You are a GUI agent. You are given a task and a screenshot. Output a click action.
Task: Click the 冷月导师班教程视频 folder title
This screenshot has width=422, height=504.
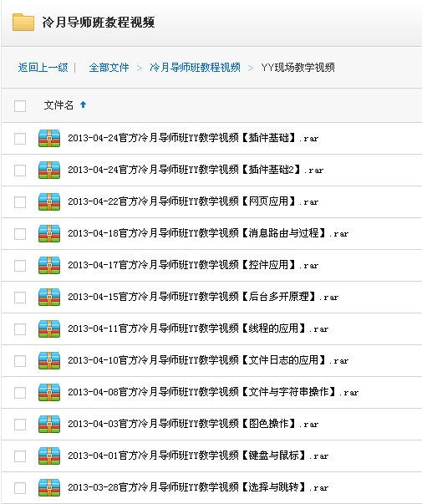tap(99, 23)
